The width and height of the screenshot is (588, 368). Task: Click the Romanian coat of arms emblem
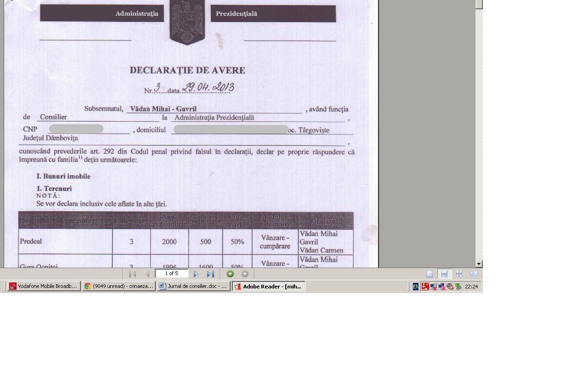pos(187,22)
